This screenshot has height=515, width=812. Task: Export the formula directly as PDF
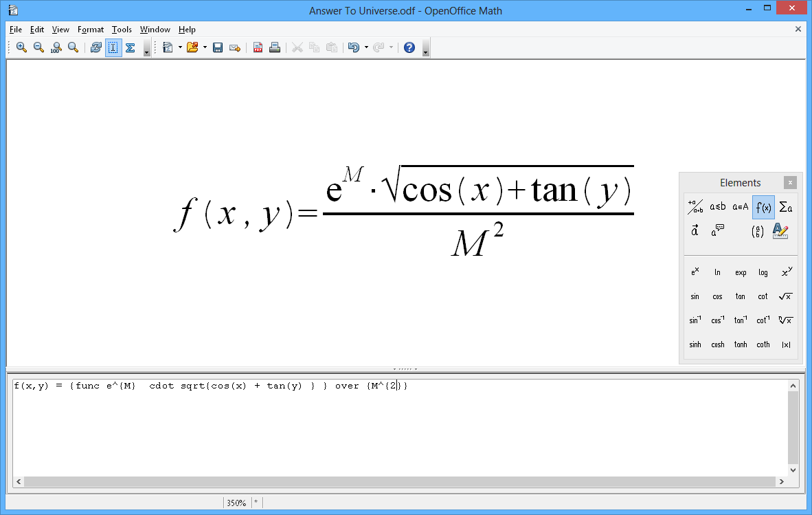point(257,47)
